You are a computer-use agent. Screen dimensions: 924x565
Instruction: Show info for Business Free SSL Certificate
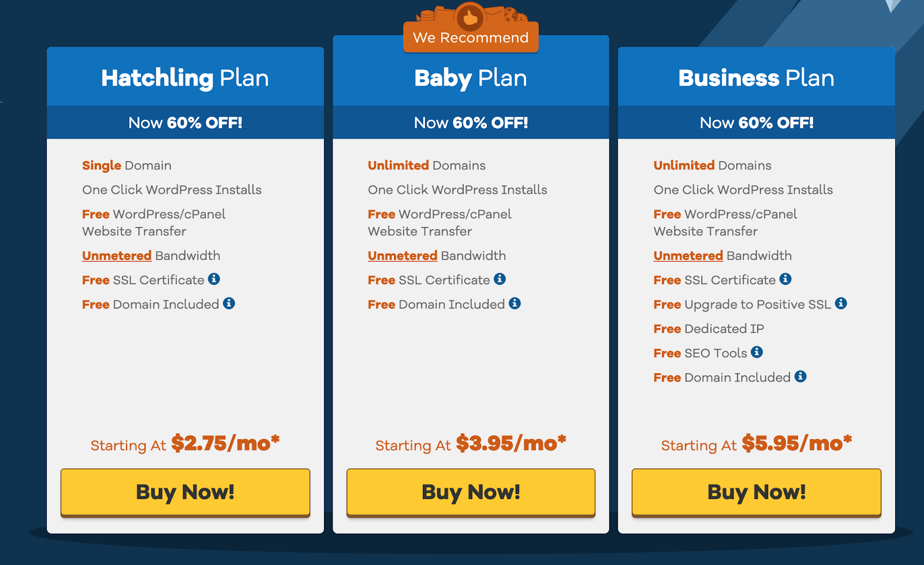(x=785, y=279)
